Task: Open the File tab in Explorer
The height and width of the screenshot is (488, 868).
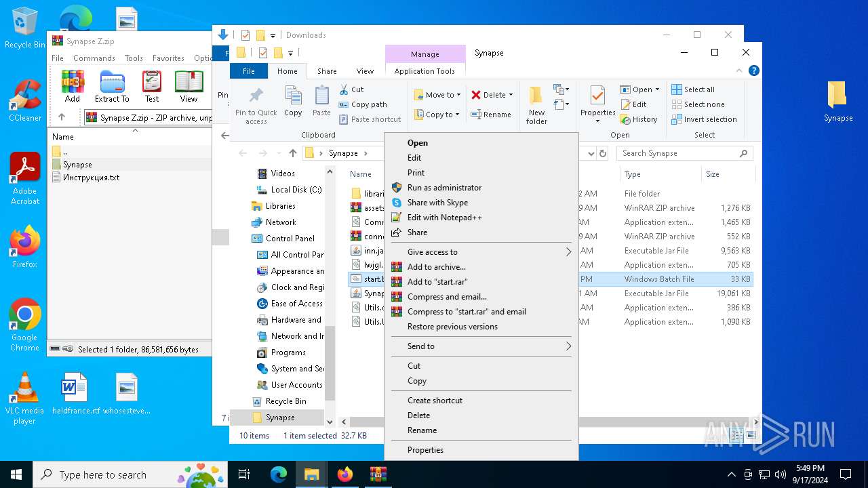Action: click(x=249, y=71)
